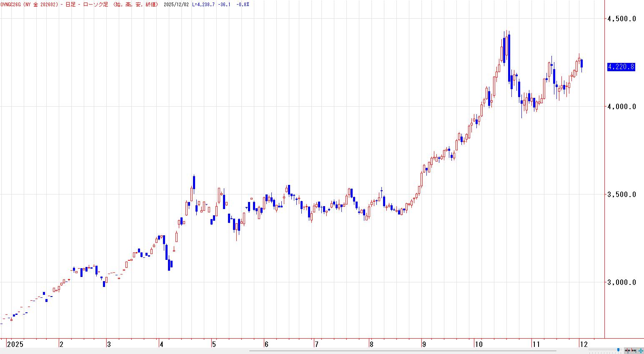Click the -0.8% percent change value
644x354 pixels.
point(243,4)
